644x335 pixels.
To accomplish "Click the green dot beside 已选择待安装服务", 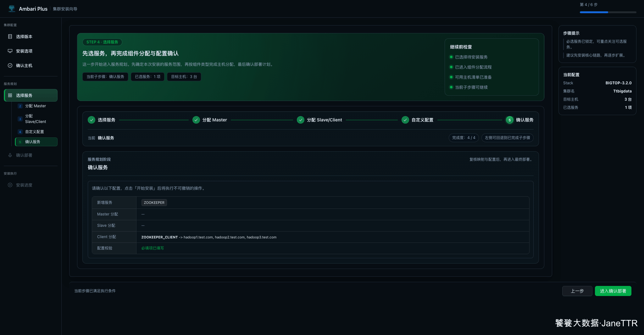I will [451, 57].
